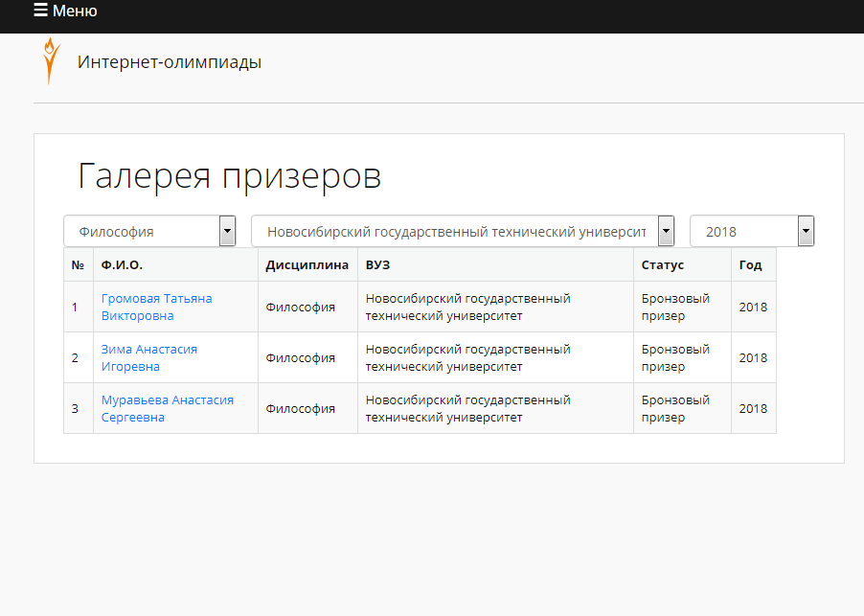Open Громовая Татьяна Викторовна profile link

156,307
